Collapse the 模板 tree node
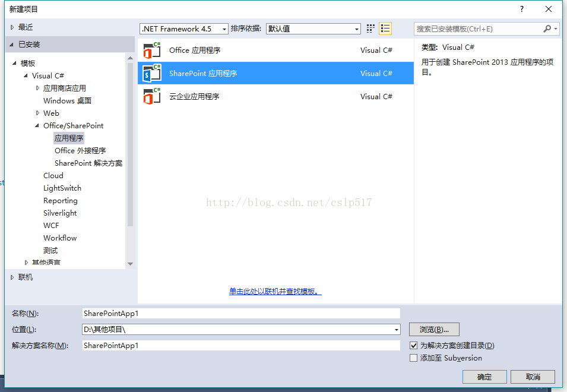Screen dimensions: 567x392 [14, 64]
